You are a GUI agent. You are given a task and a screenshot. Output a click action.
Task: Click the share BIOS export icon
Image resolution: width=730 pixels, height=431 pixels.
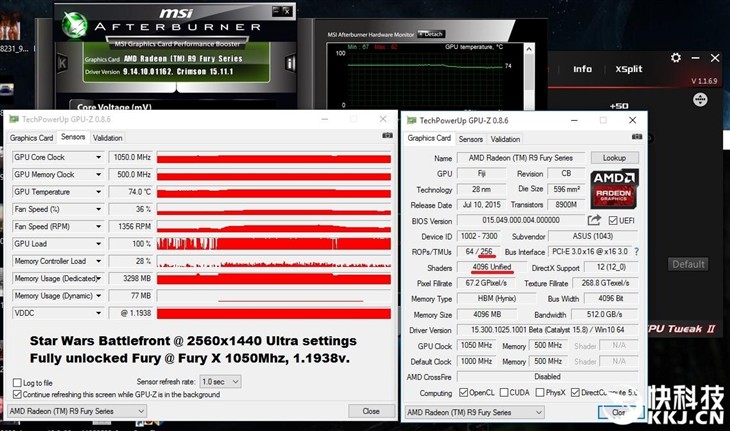coord(594,220)
